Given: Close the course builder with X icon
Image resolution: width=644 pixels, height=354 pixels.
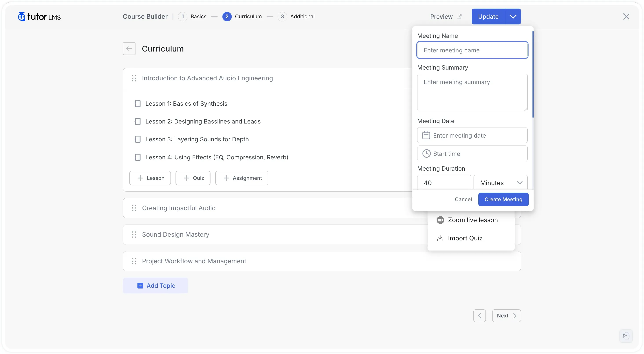Looking at the screenshot, I should [626, 17].
